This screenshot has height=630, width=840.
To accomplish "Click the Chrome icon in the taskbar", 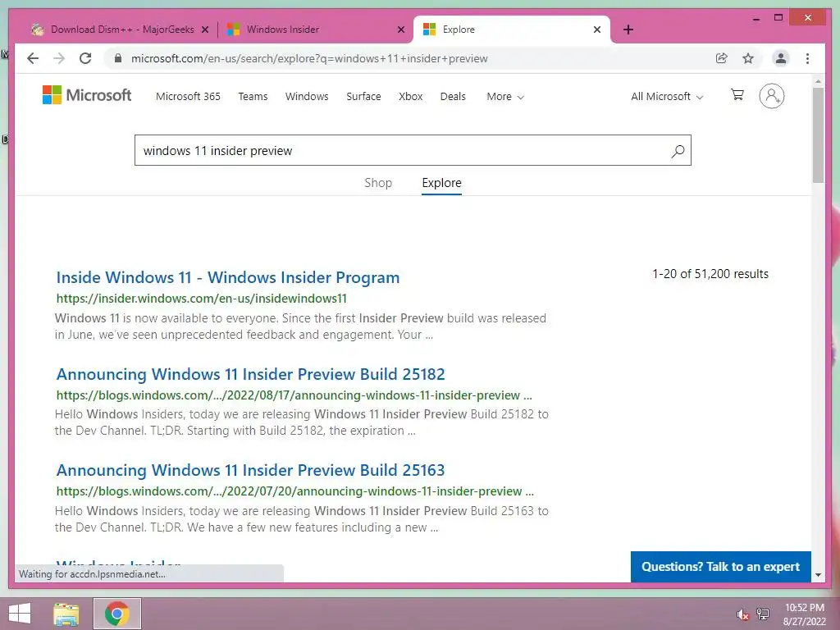I will click(117, 614).
